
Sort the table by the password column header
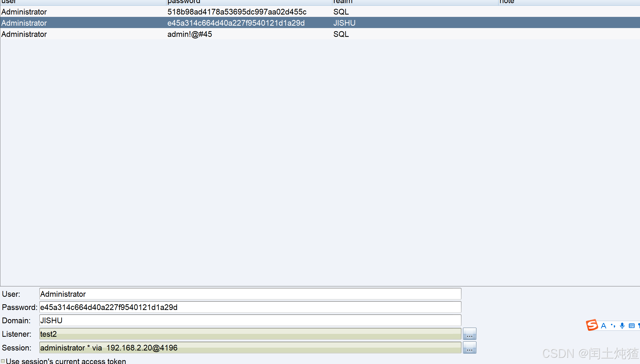click(249, 2)
